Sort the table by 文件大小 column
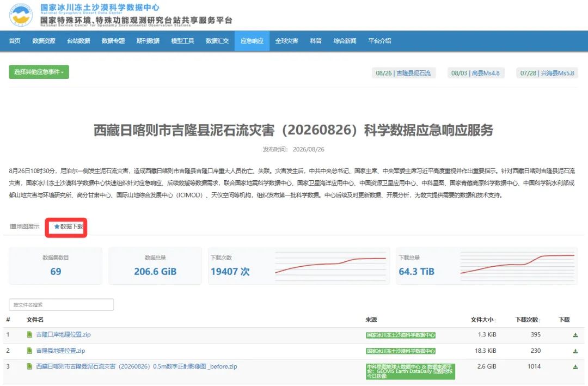 (x=483, y=320)
